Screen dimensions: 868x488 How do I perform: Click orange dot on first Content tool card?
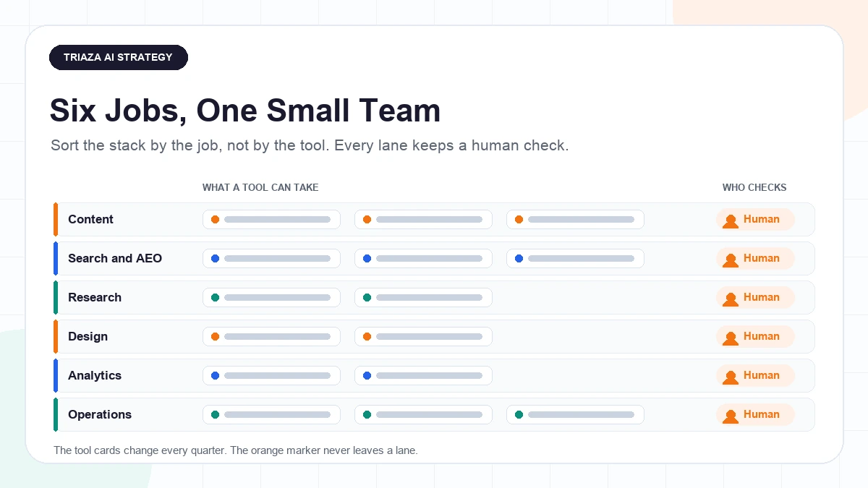point(215,219)
